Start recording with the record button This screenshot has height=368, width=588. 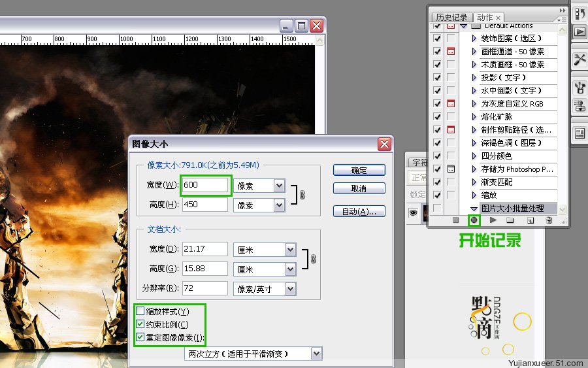click(474, 220)
